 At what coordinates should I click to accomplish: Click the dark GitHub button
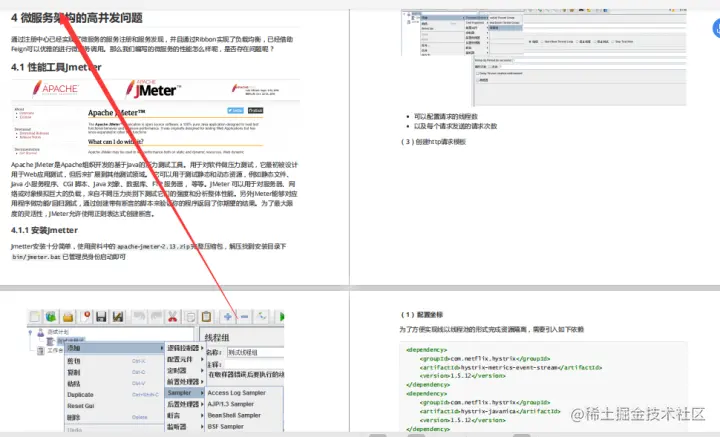[x=256, y=111]
